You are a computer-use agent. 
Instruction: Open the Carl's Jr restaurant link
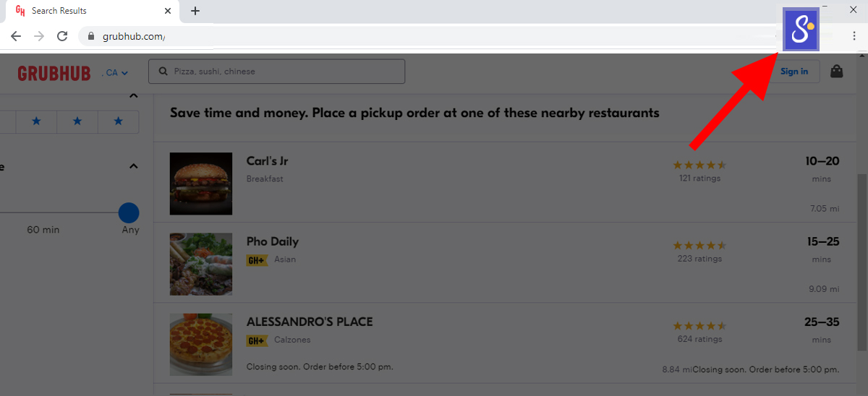point(267,161)
